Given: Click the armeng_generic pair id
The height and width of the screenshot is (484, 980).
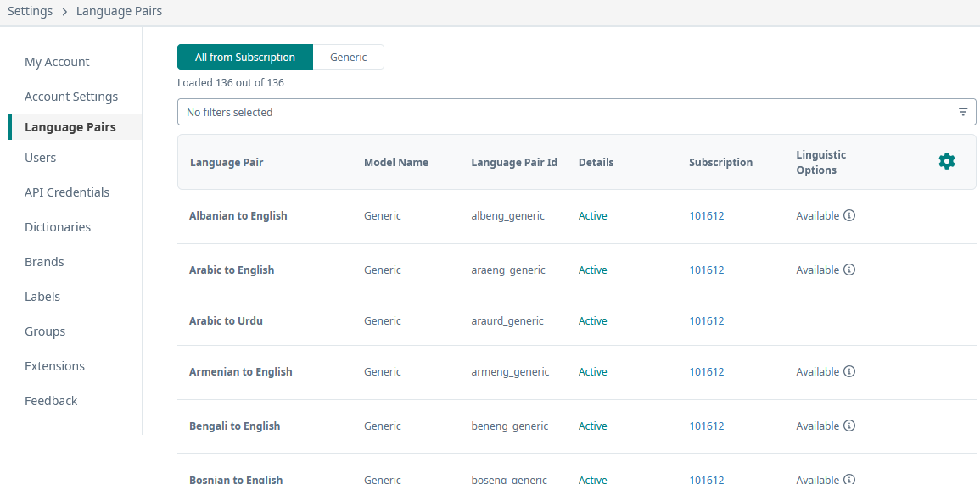Looking at the screenshot, I should pos(510,371).
